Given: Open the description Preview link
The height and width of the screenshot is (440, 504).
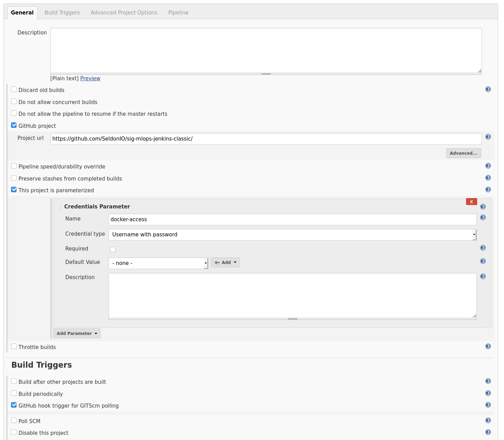Looking at the screenshot, I should click(90, 78).
